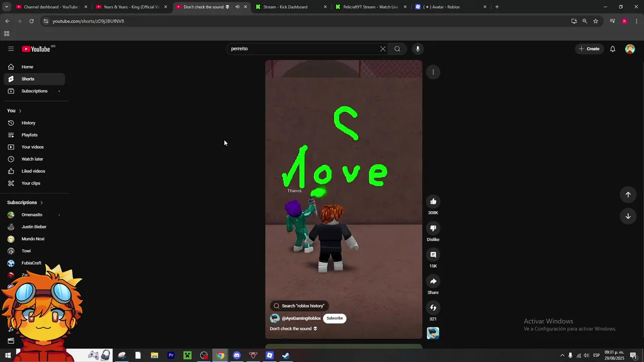The image size is (644, 362).
Task: Switch to Years & Years King tab
Action: (x=131, y=7)
